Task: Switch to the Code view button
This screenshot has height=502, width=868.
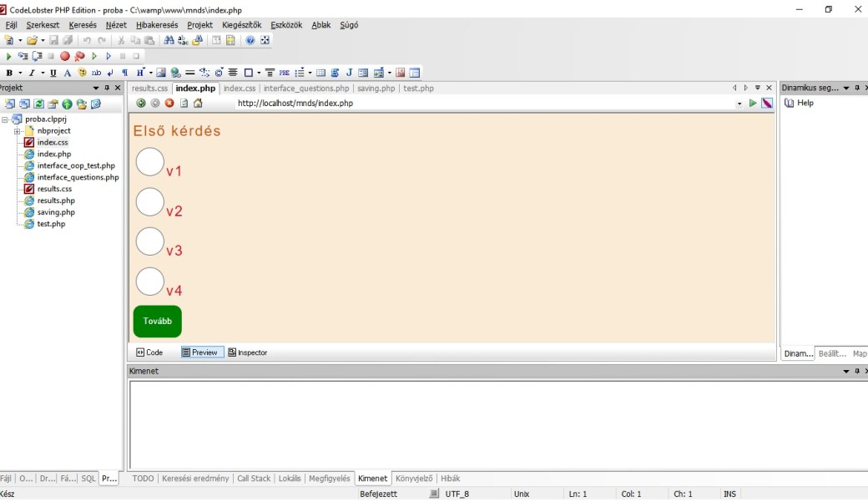Action: [150, 352]
